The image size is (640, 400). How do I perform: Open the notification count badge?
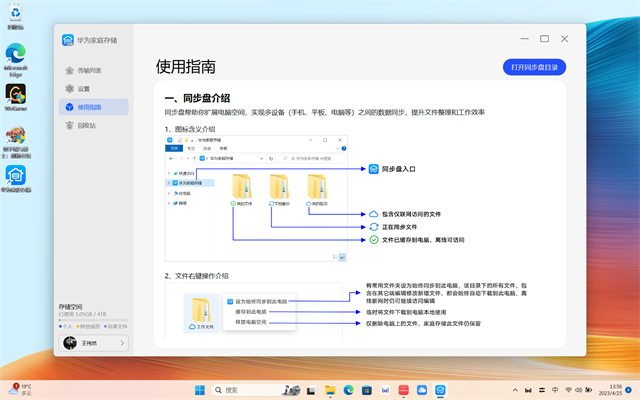click(629, 390)
